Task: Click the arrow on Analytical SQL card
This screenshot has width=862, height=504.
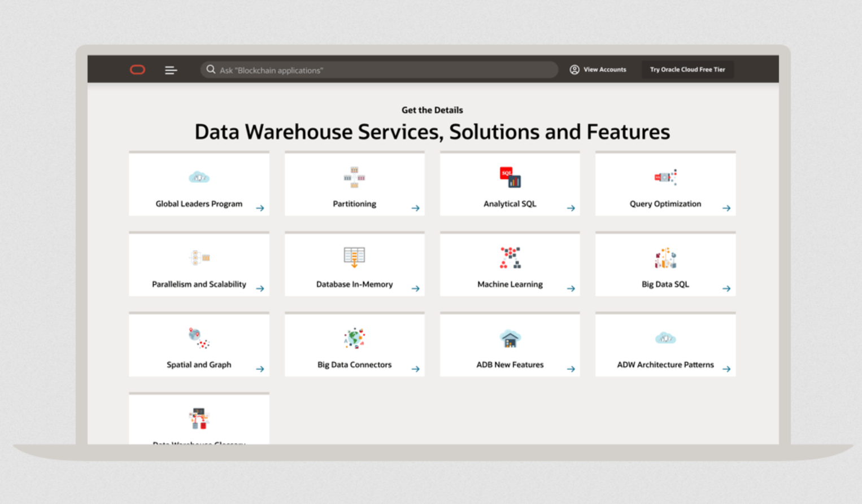Action: (571, 208)
